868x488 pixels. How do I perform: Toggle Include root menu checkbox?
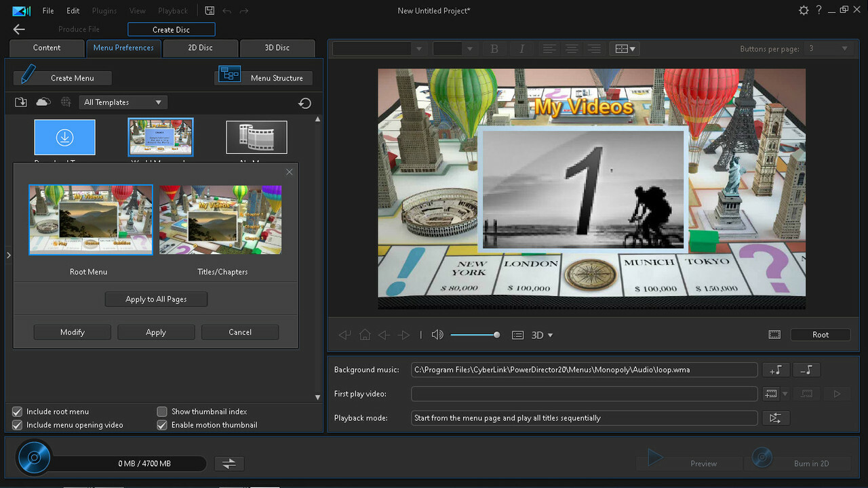[x=18, y=411]
